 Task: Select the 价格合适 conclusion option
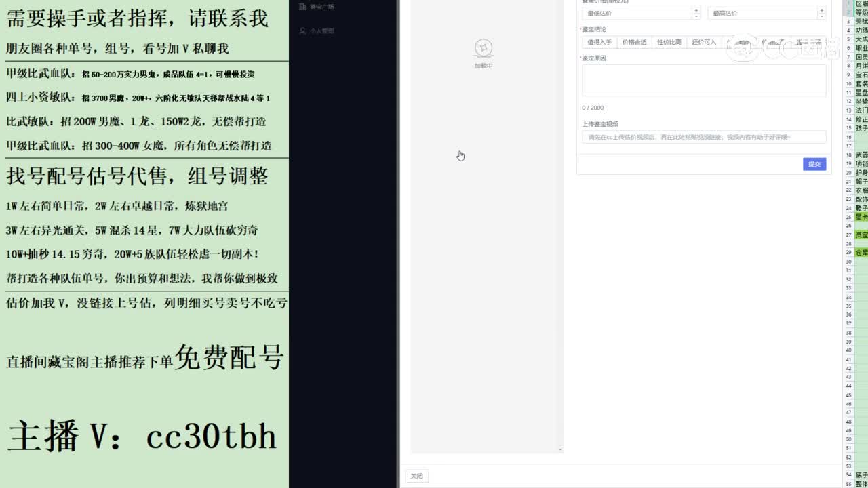[x=634, y=42]
